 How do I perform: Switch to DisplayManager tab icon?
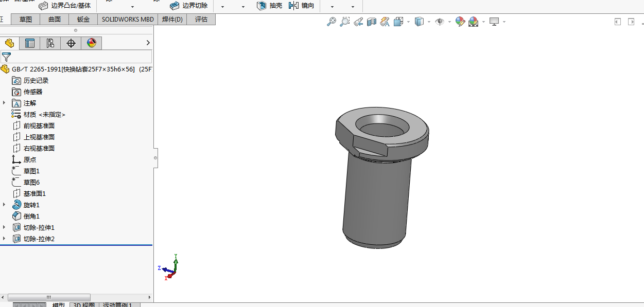[x=92, y=43]
